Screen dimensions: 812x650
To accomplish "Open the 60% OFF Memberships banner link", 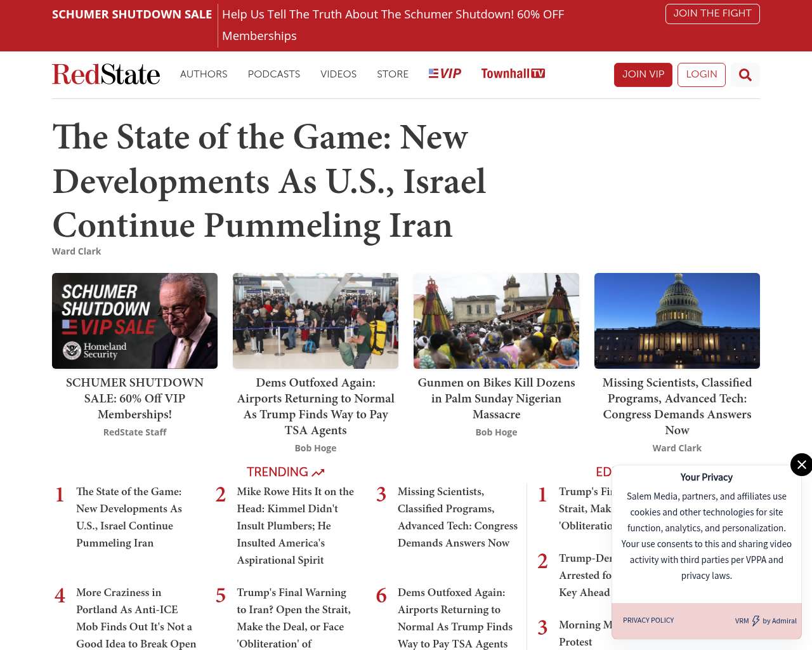I will click(393, 25).
